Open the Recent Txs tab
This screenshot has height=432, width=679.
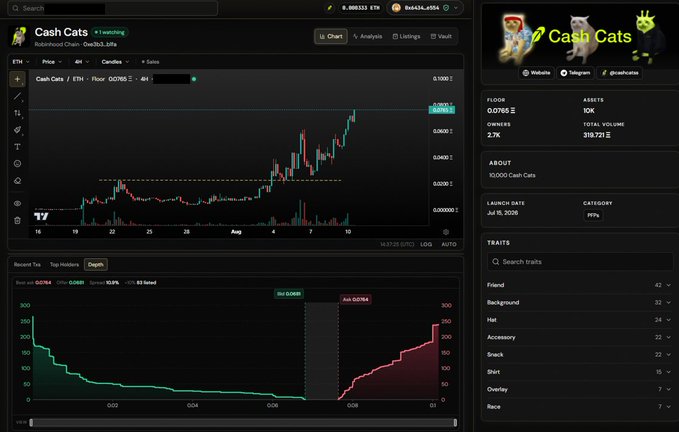27,264
